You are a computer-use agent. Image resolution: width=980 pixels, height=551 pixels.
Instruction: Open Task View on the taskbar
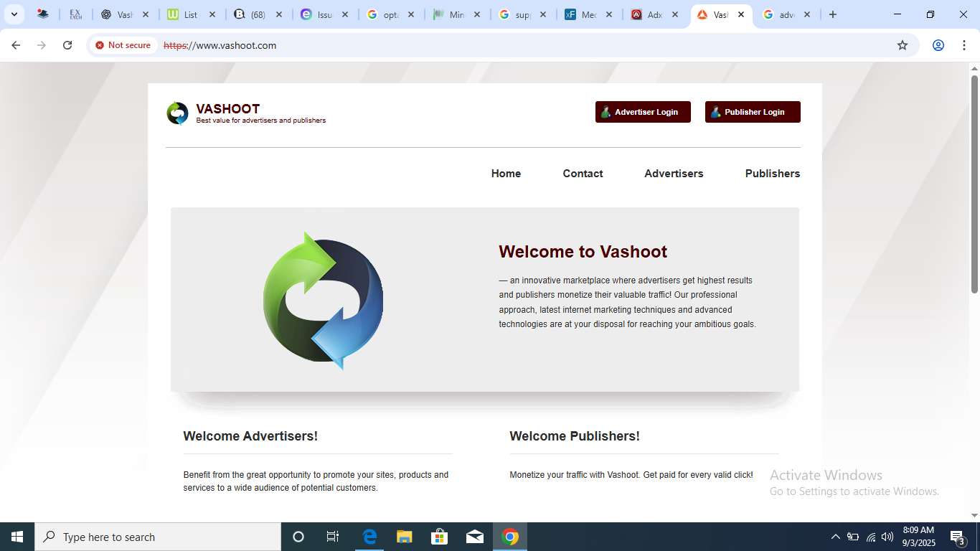tap(333, 537)
